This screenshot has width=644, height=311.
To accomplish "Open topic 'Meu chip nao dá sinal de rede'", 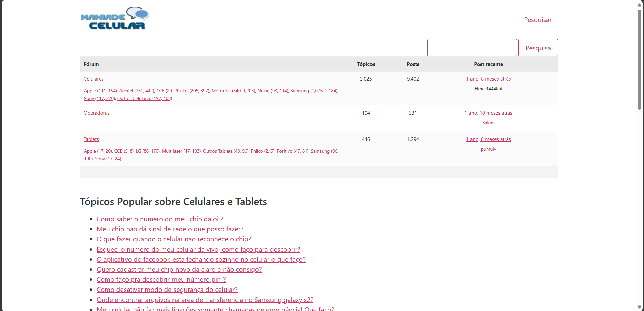I will point(170,229).
